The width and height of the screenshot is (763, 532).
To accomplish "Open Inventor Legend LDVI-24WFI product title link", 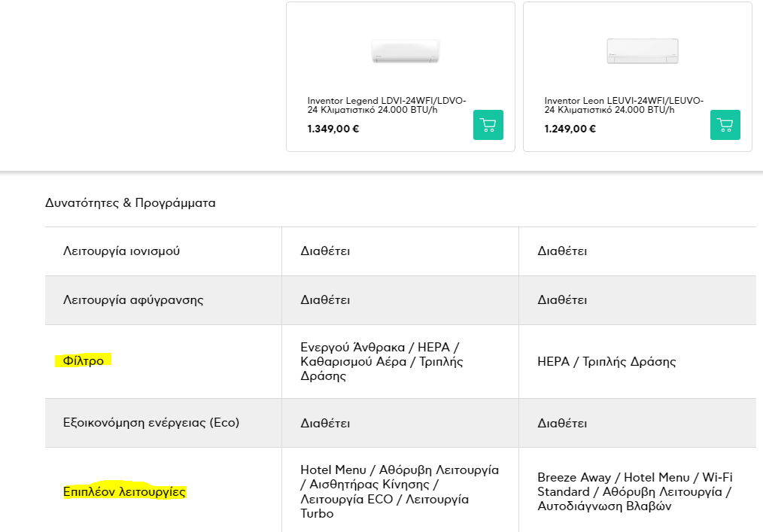I will click(387, 105).
